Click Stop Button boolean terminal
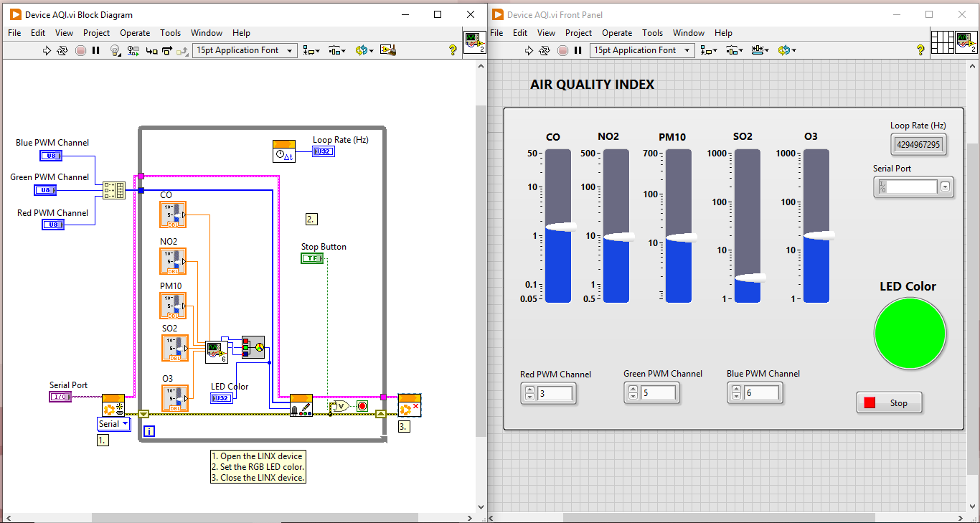Image resolution: width=980 pixels, height=523 pixels. pyautogui.click(x=312, y=258)
